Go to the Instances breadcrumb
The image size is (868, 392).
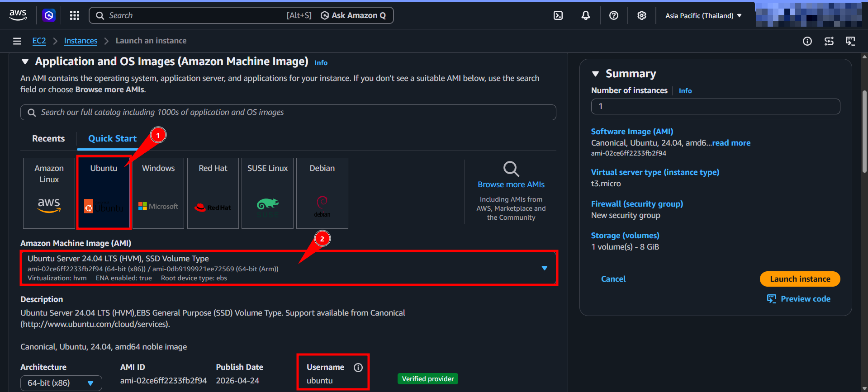tap(81, 41)
